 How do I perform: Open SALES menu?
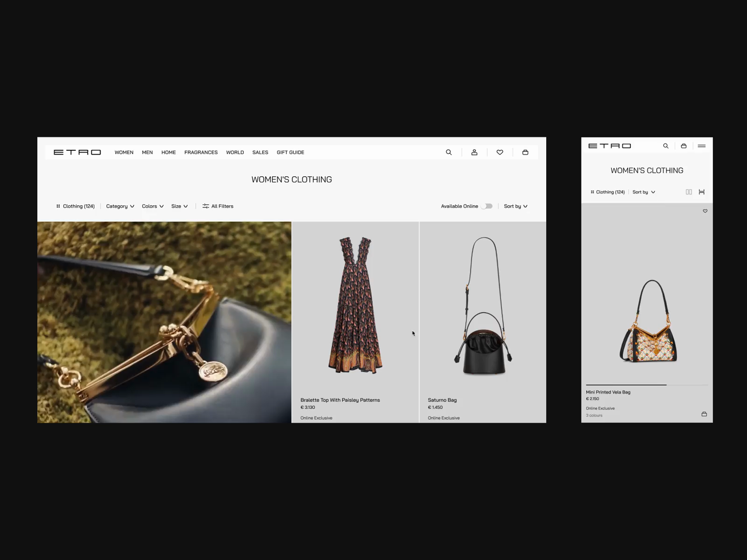(x=260, y=152)
